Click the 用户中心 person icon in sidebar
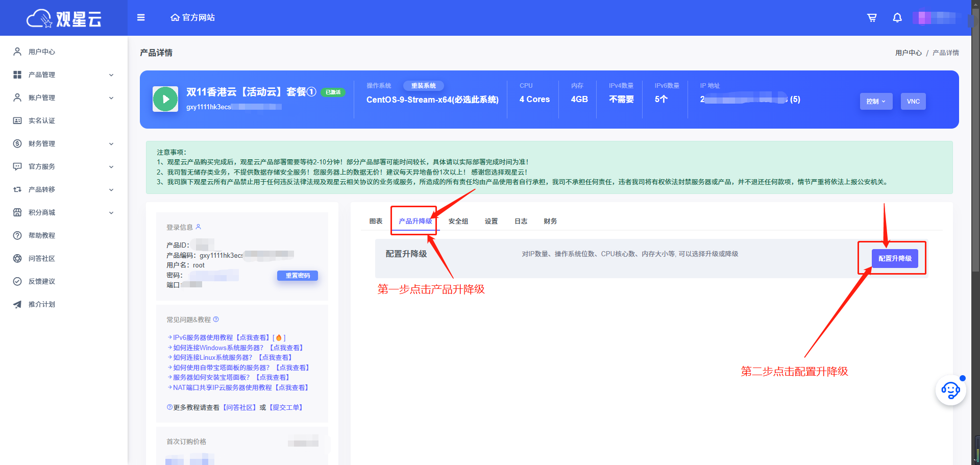This screenshot has width=980, height=465. point(17,52)
